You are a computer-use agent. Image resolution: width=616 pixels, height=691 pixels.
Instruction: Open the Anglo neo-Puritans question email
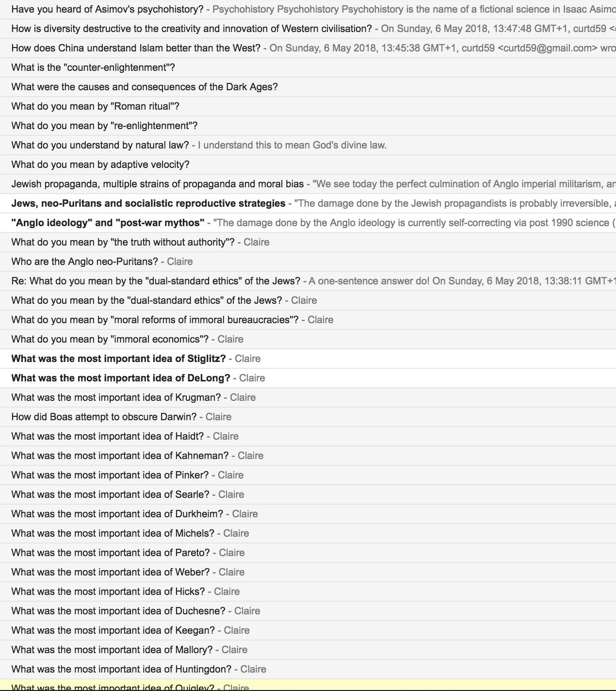[x=85, y=262]
